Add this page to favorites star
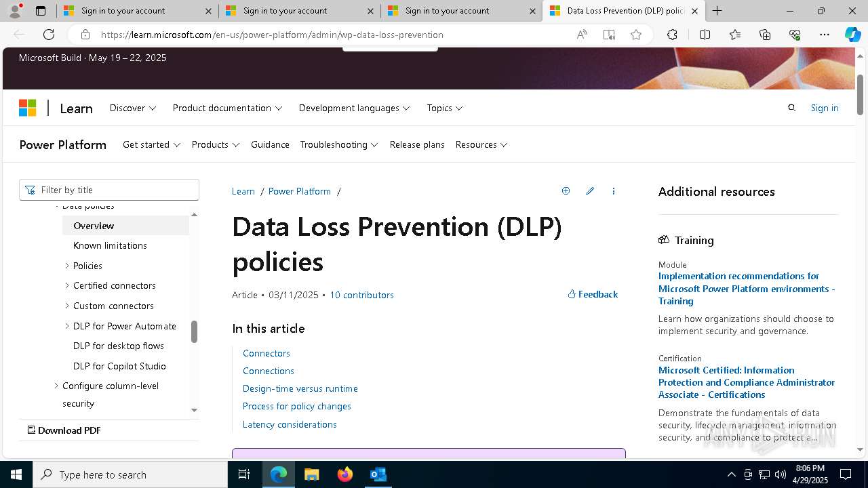 (x=636, y=35)
